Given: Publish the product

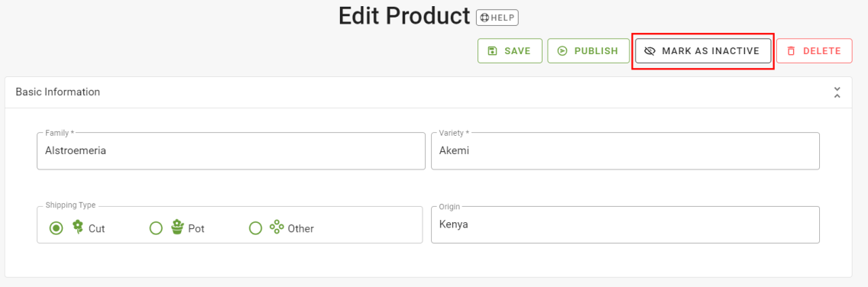Looking at the screenshot, I should (x=588, y=51).
